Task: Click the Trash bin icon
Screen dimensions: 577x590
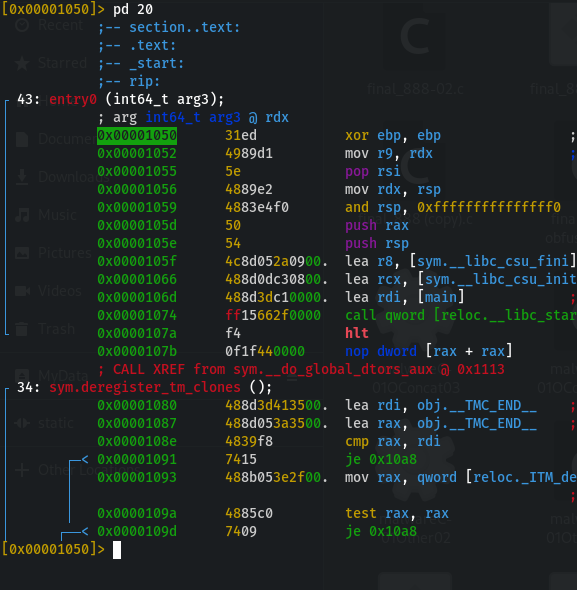Action: (x=22, y=329)
